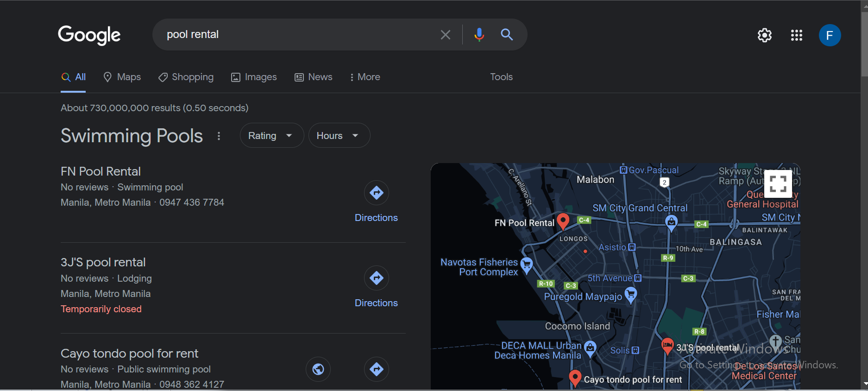Click the Swimming Pools heading
Image resolution: width=868 pixels, height=391 pixels.
[x=132, y=136]
